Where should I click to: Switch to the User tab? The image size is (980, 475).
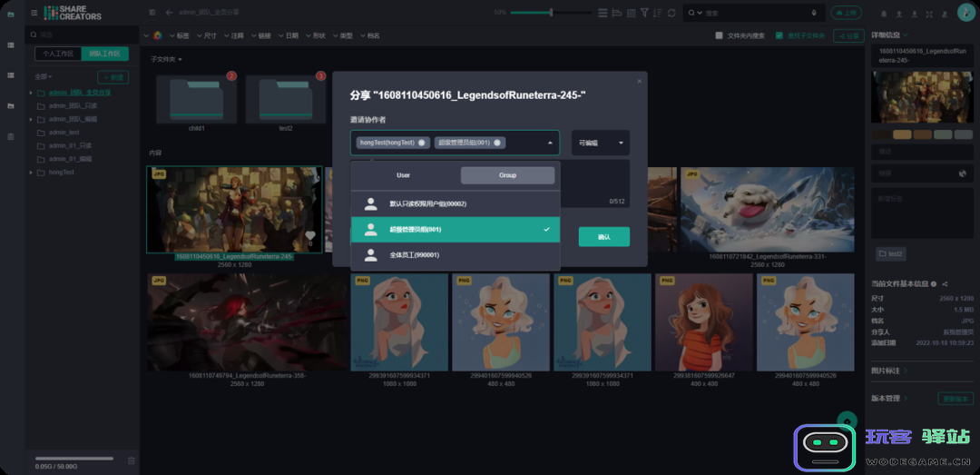click(403, 175)
